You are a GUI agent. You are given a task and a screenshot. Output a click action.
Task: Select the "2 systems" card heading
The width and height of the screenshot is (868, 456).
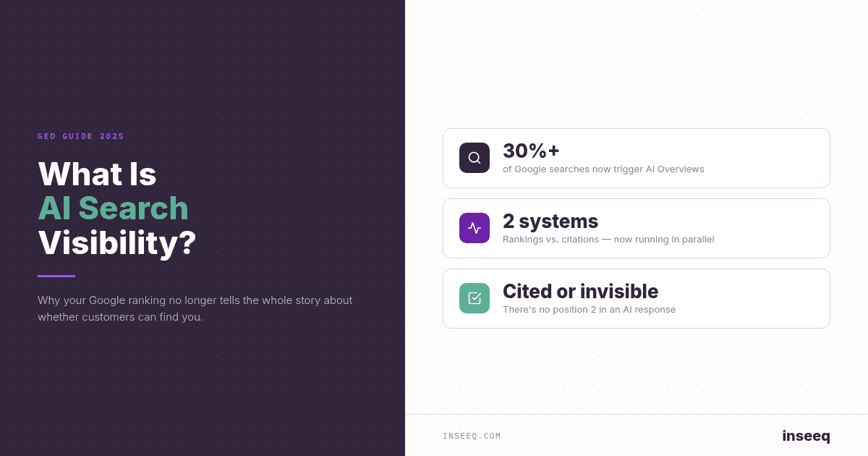[550, 221]
